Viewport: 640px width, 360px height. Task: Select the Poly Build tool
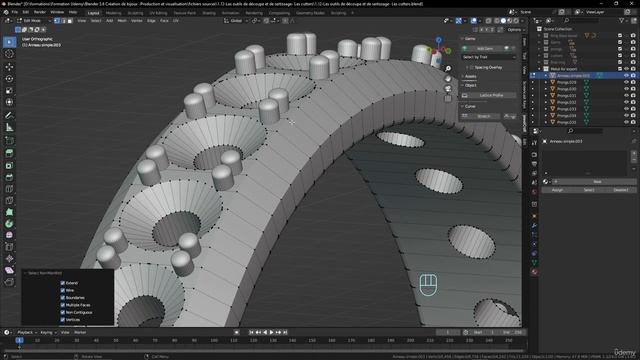(9, 212)
